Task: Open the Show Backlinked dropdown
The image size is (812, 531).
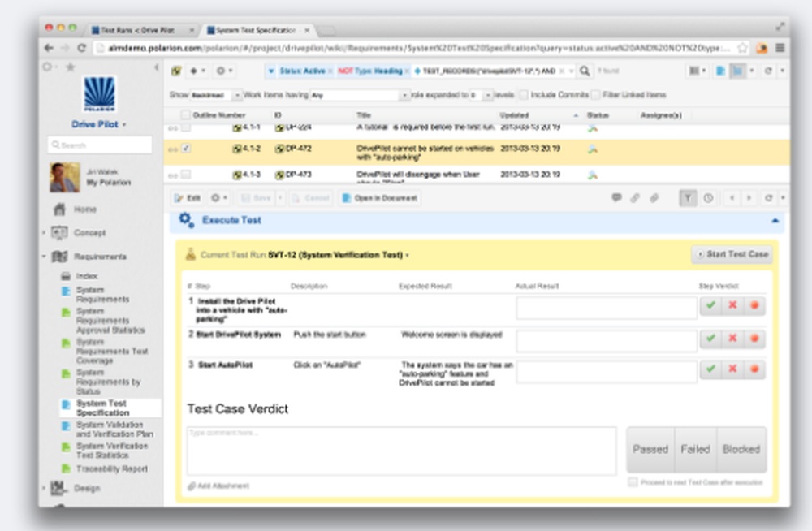Action: [215, 95]
